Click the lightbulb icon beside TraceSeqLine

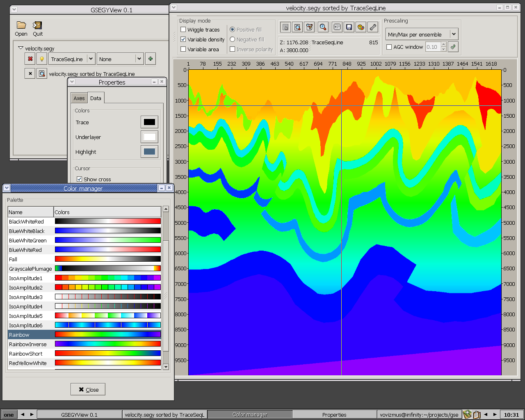[x=41, y=59]
